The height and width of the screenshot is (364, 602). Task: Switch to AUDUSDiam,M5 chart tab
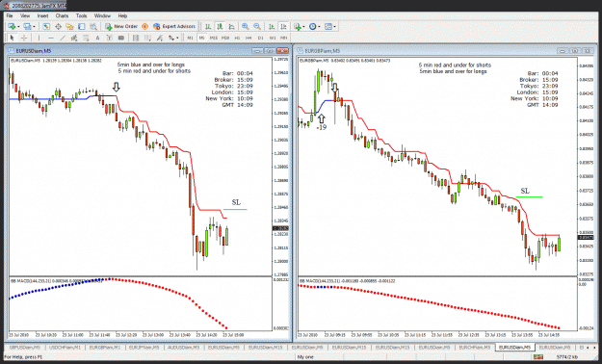[184, 347]
